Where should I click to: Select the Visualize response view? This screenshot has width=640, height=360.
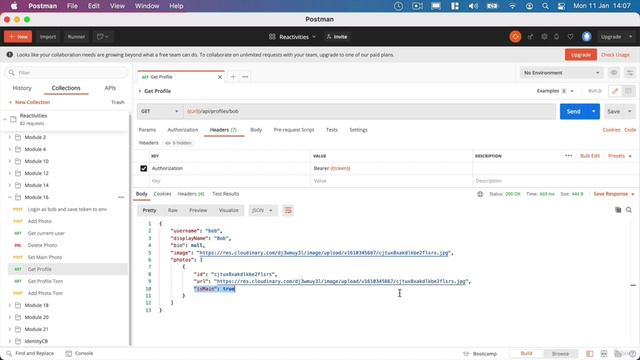point(229,210)
